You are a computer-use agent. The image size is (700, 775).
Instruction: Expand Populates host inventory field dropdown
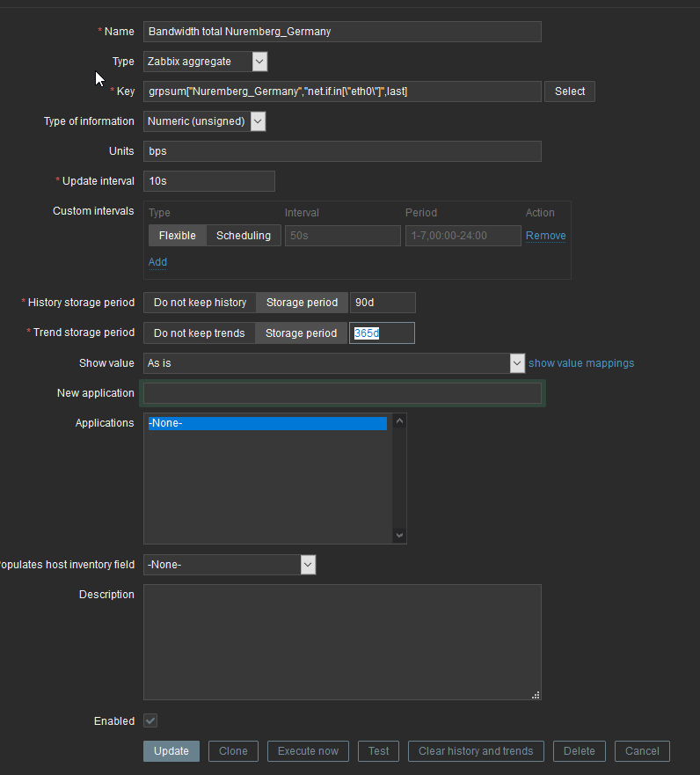(x=229, y=565)
